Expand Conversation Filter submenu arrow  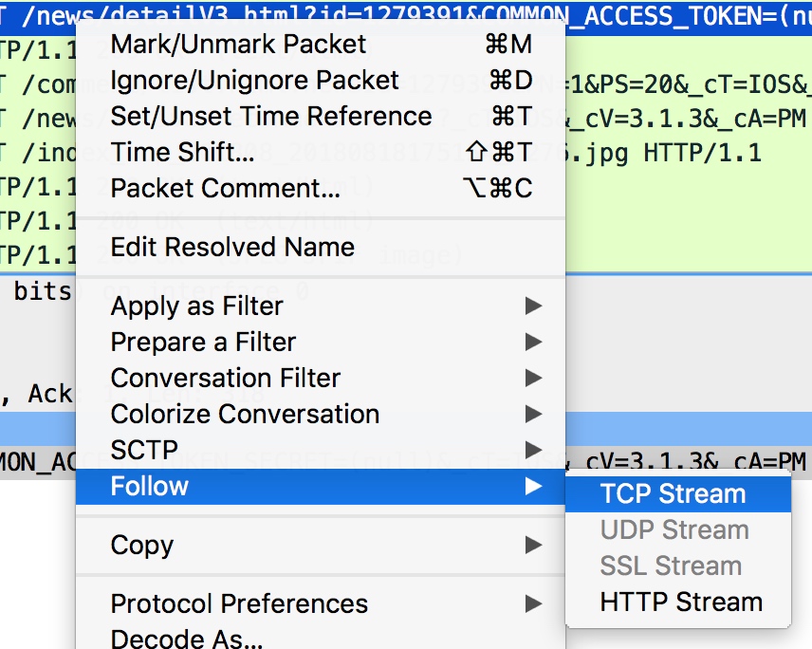click(x=533, y=378)
